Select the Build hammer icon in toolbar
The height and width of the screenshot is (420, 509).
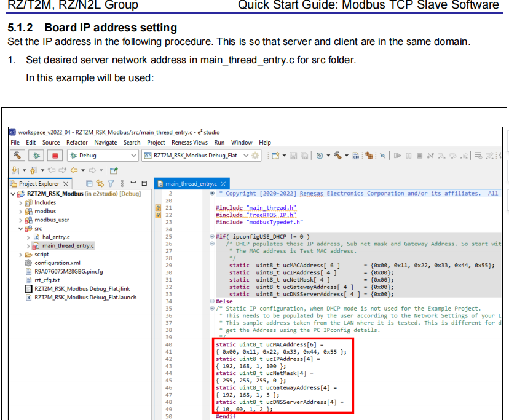[x=17, y=154]
